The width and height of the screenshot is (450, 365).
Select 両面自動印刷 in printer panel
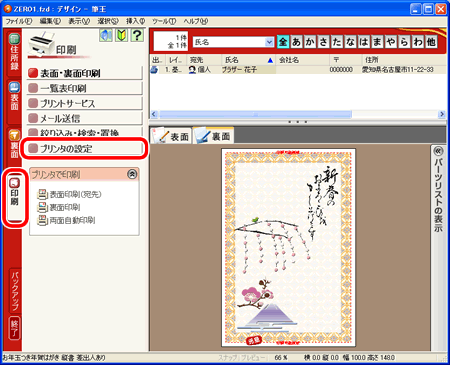click(x=66, y=220)
